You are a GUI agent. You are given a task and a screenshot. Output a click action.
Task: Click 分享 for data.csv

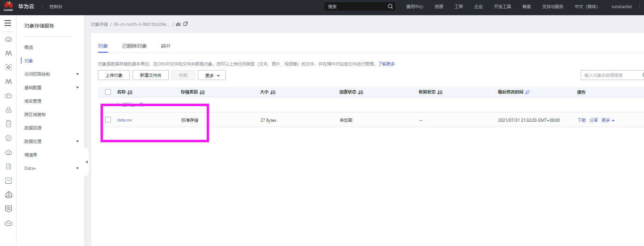(594, 120)
